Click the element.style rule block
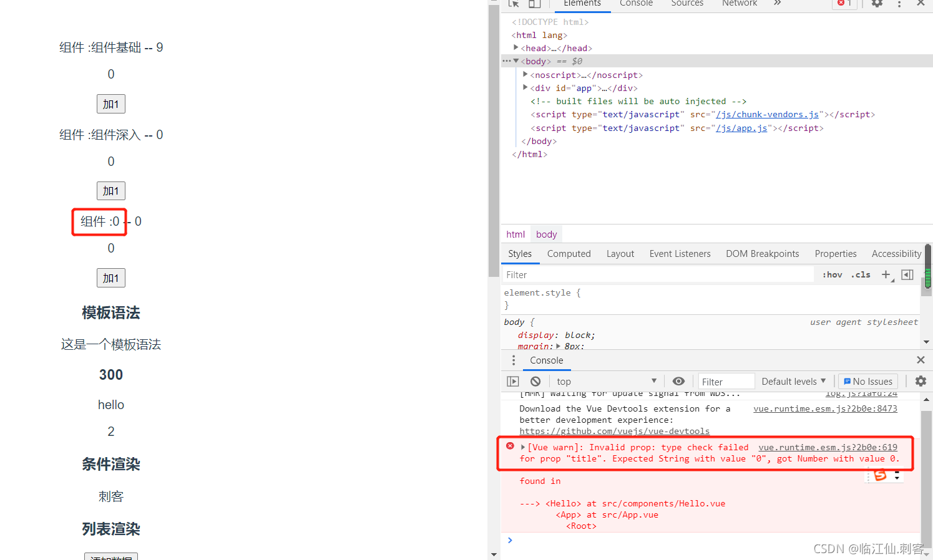Image resolution: width=933 pixels, height=560 pixels. (710, 299)
